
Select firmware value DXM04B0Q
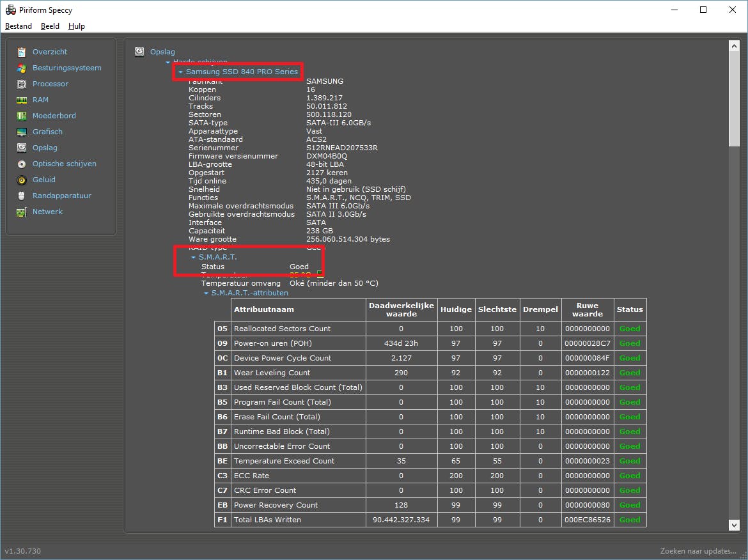pos(326,156)
